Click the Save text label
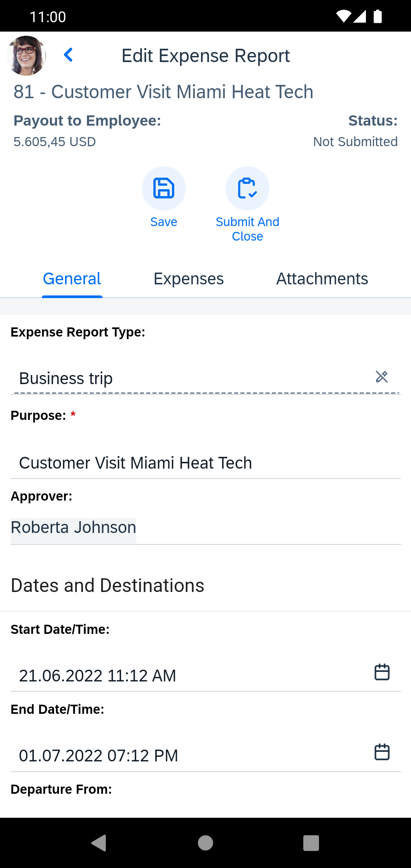The height and width of the screenshot is (868, 411). (x=164, y=222)
